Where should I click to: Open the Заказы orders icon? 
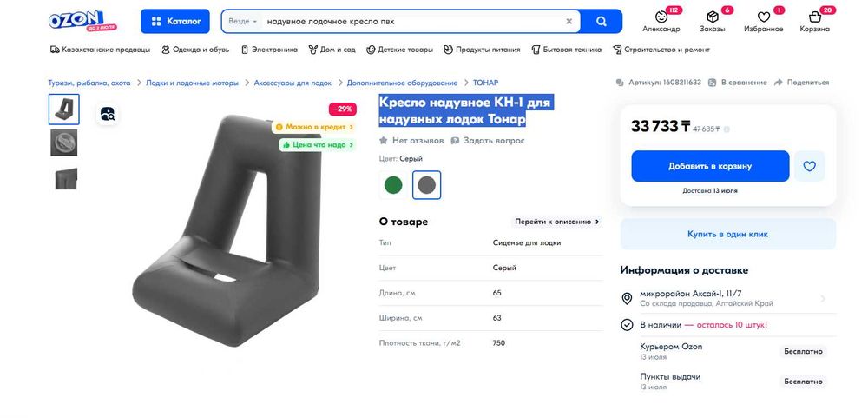(713, 21)
